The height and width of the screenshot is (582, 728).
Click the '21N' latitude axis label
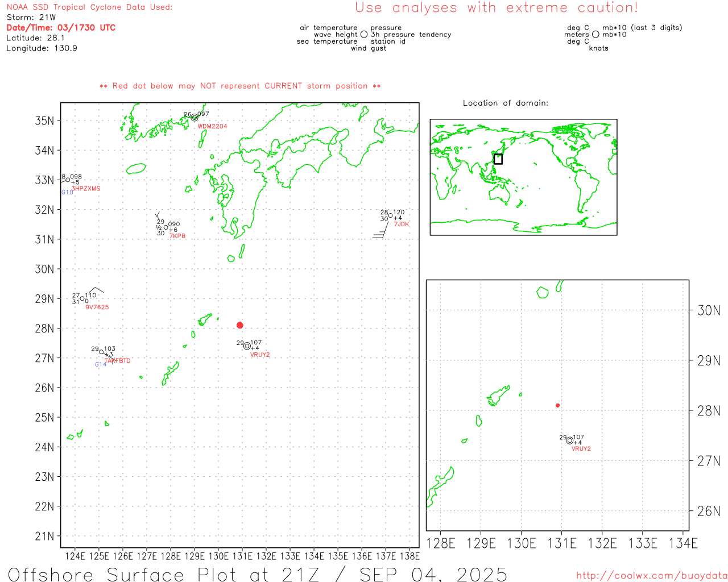(x=44, y=536)
